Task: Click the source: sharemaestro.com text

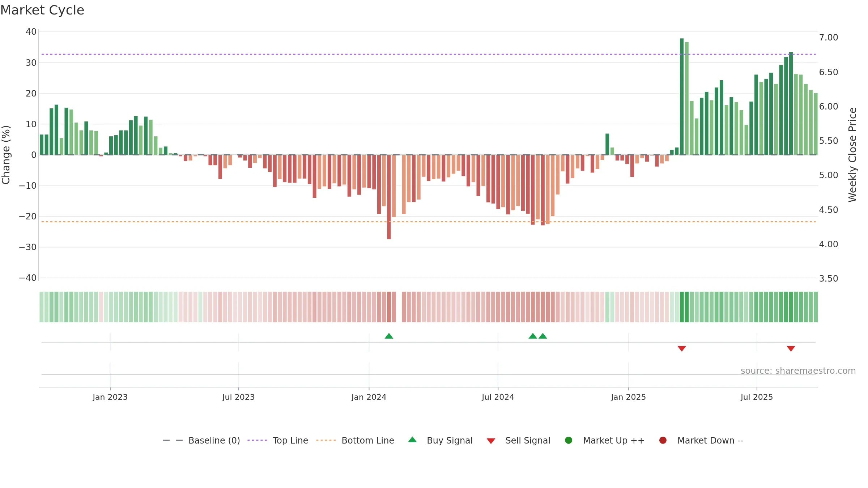Action: coord(798,371)
